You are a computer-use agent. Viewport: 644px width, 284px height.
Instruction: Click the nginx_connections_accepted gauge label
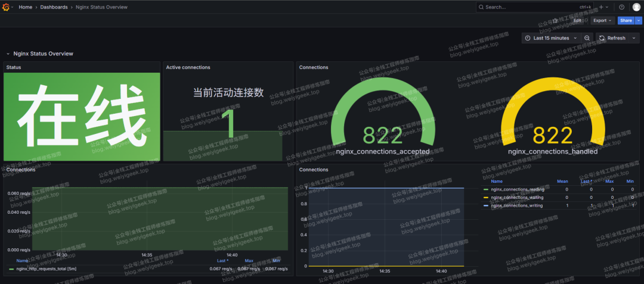tap(382, 152)
